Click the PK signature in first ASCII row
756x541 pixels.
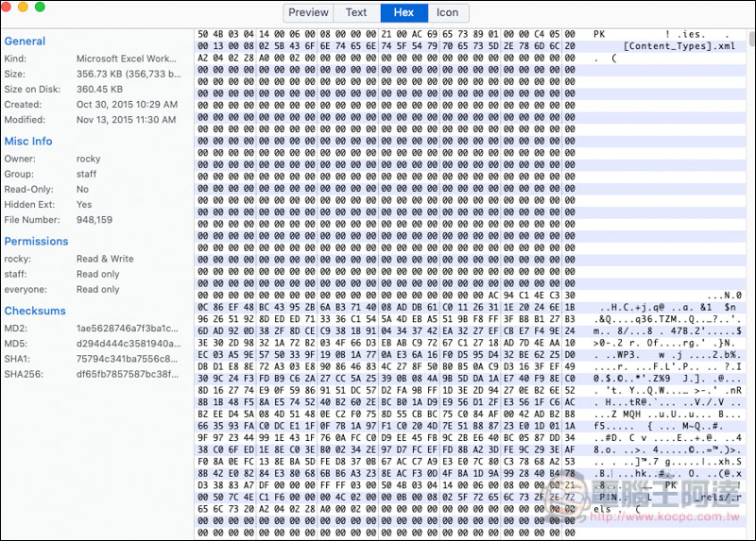[599, 34]
